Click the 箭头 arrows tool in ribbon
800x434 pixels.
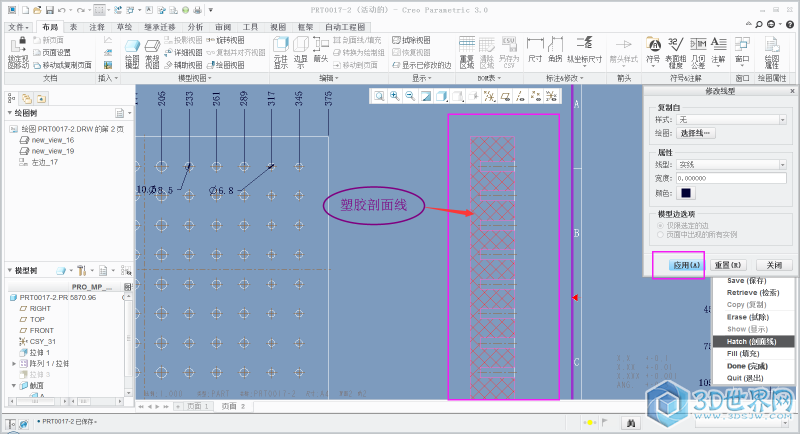click(x=321, y=50)
